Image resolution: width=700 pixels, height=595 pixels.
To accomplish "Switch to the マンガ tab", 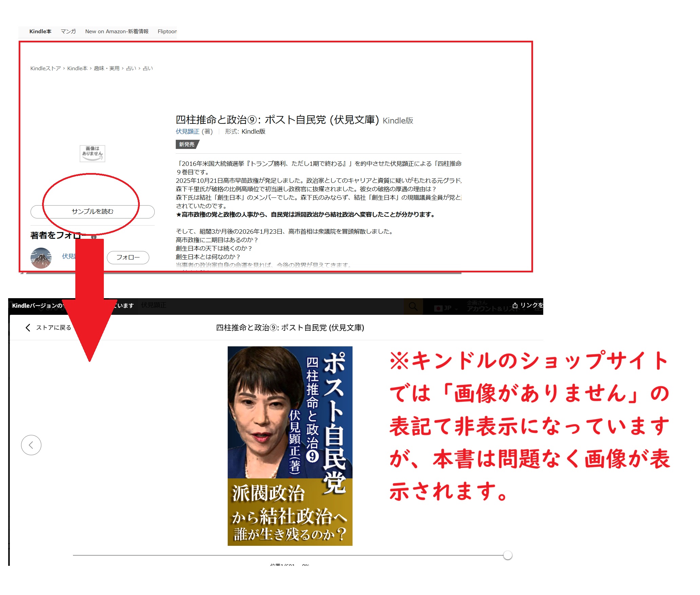I will click(68, 32).
